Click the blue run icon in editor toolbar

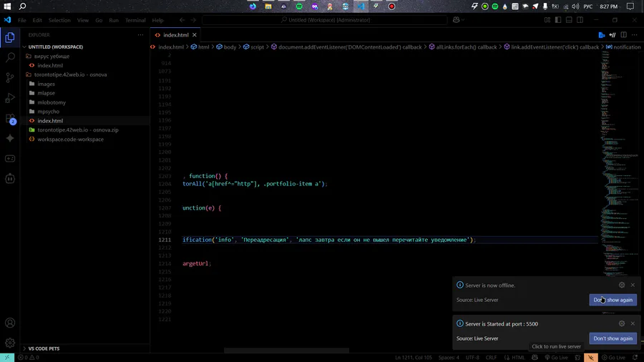[602, 35]
